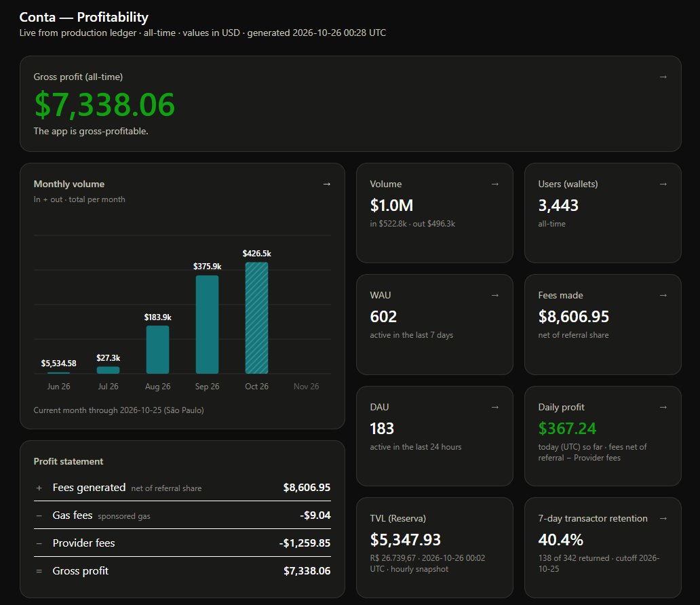Open the Volume card arrow
700x605 pixels.
494,184
